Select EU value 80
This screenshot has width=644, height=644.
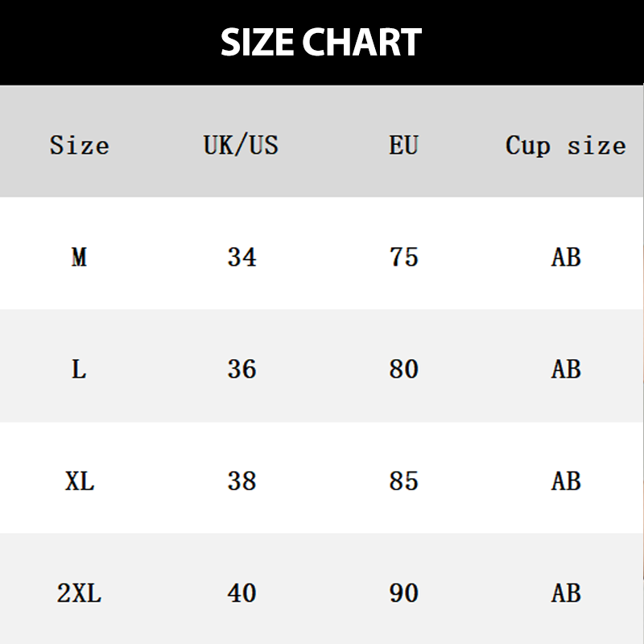[x=403, y=369]
